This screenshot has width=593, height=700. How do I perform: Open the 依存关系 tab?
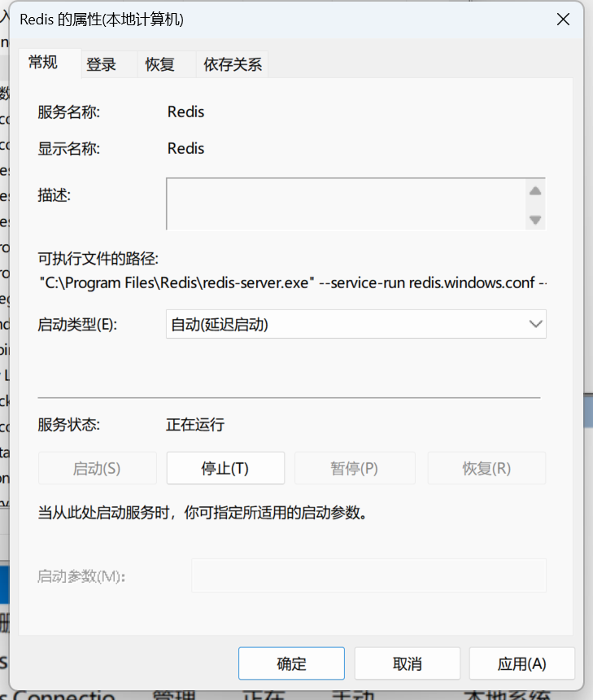(233, 65)
